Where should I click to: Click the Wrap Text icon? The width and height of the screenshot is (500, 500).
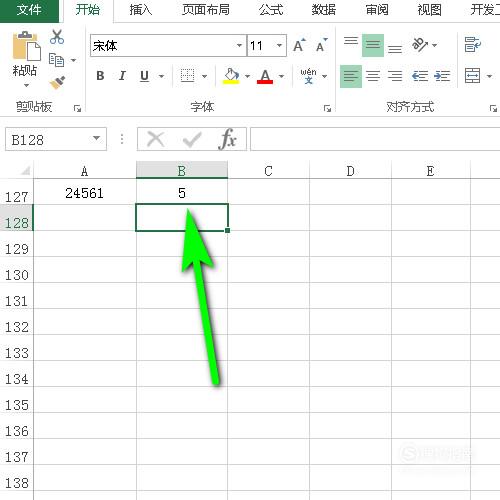473,45
